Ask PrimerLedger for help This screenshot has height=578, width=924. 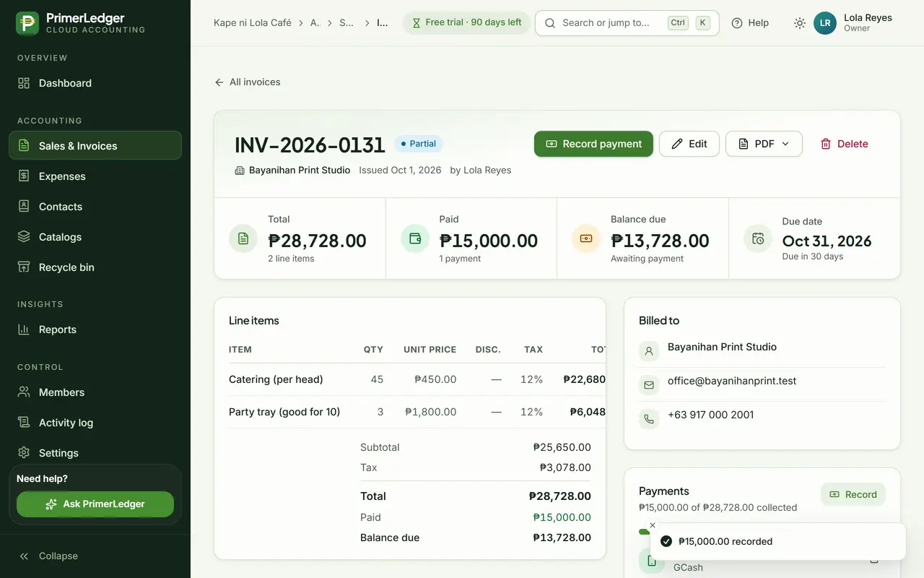[x=95, y=504]
